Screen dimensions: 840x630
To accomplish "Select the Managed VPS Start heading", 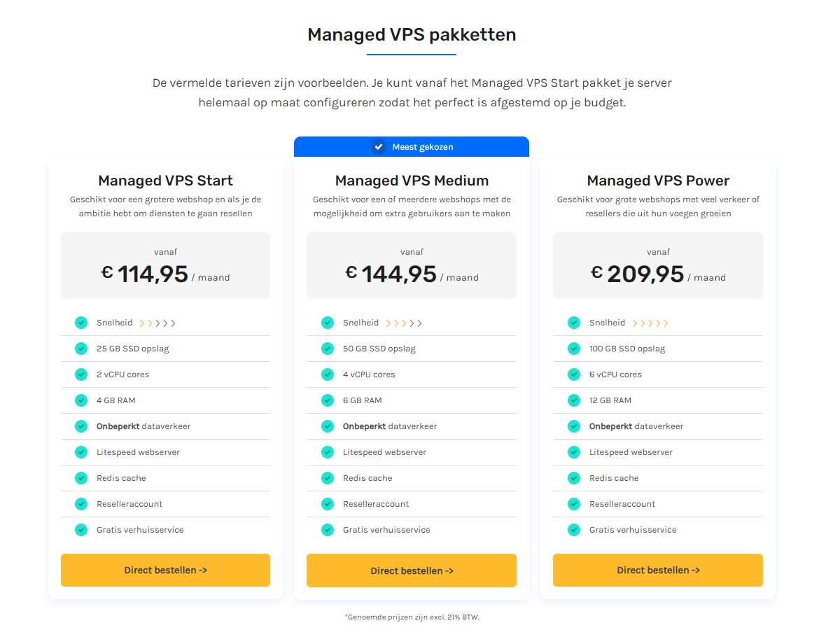I will pyautogui.click(x=165, y=181).
